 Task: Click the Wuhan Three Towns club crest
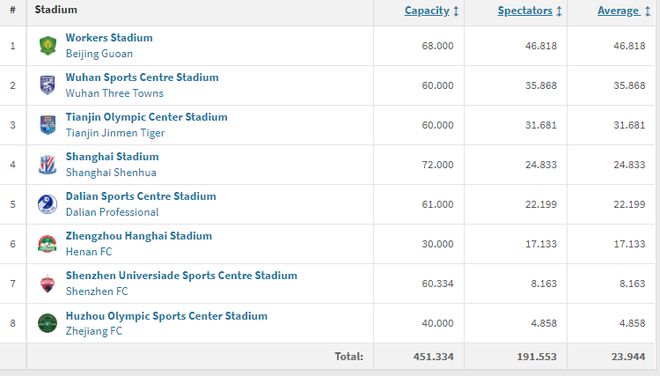point(48,85)
